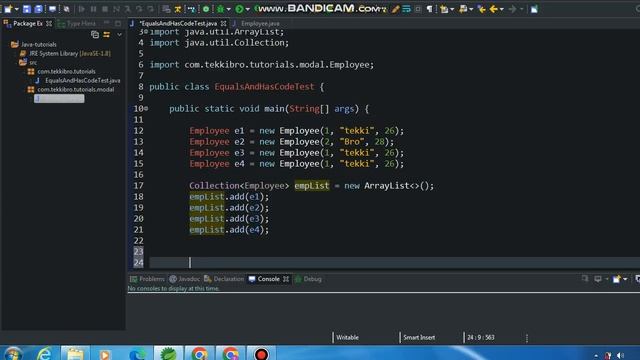The height and width of the screenshot is (360, 640).
Task: Save the current file with Save icon
Action: point(27,9)
